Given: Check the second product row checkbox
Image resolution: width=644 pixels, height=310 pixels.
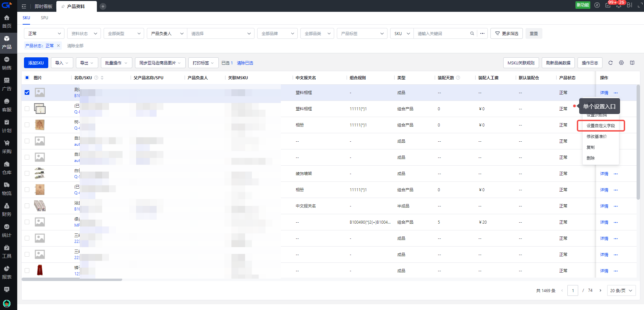Looking at the screenshot, I should 27,109.
